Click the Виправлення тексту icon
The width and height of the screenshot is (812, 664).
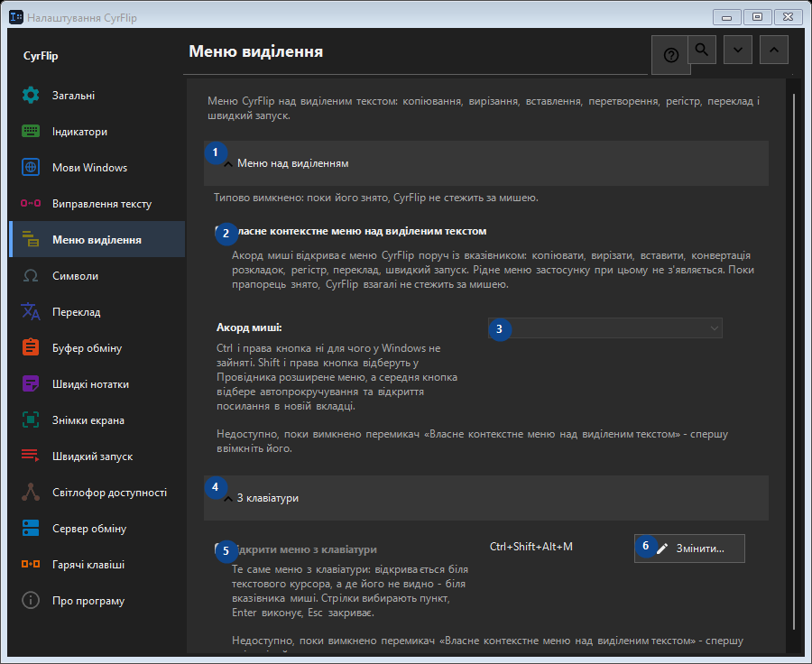(x=31, y=204)
